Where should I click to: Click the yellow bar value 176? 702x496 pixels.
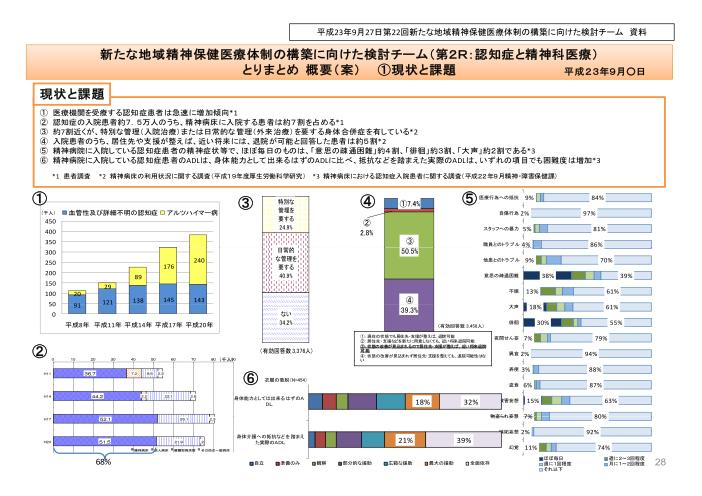(x=169, y=267)
